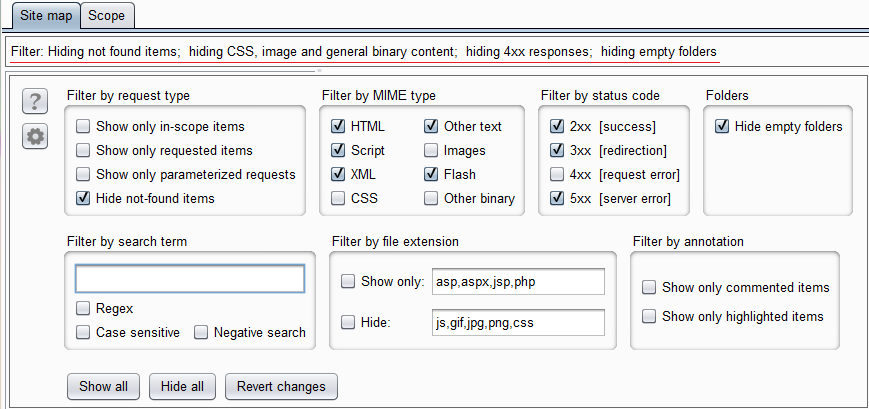Check Show only requested items

pos(84,151)
